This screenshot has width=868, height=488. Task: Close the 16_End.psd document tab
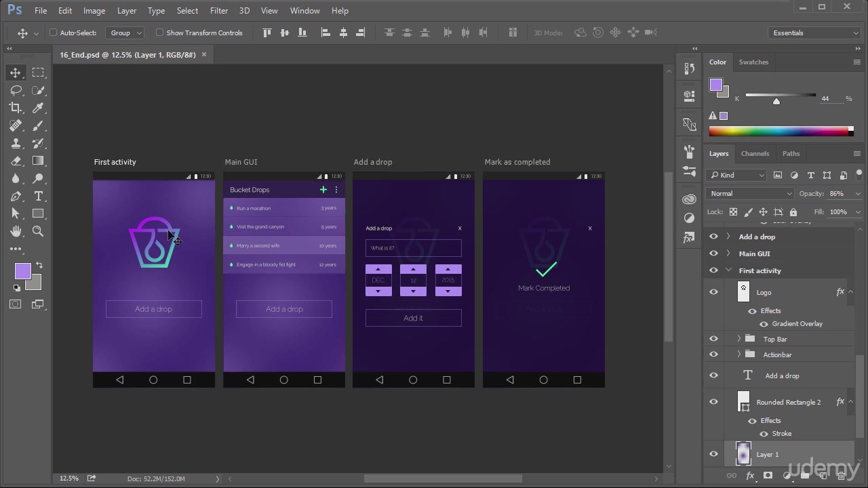click(x=204, y=55)
